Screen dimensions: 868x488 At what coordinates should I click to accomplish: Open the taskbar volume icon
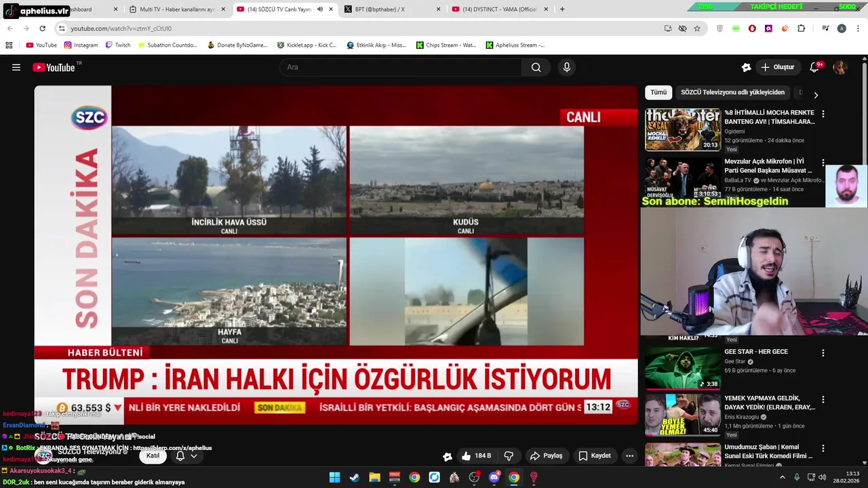[823, 477]
